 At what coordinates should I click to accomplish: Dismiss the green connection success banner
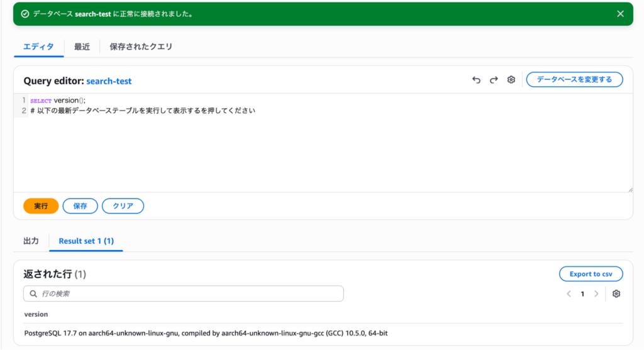[x=620, y=14]
